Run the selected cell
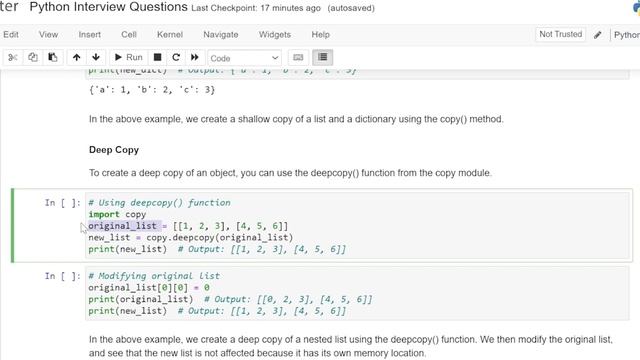The height and width of the screenshot is (360, 640). pyautogui.click(x=128, y=58)
